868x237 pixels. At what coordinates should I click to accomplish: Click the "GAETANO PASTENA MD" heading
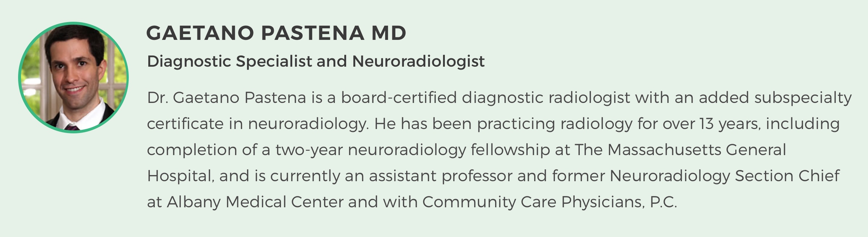tap(276, 33)
